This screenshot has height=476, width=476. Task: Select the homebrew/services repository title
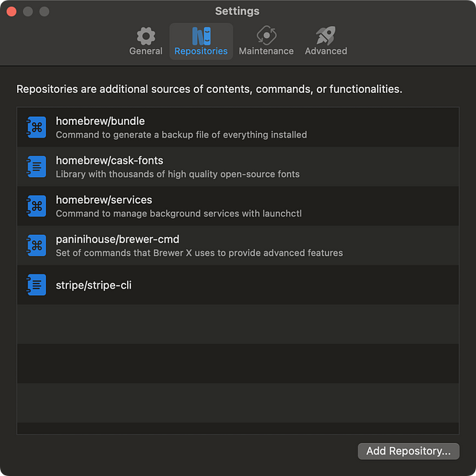click(x=104, y=200)
